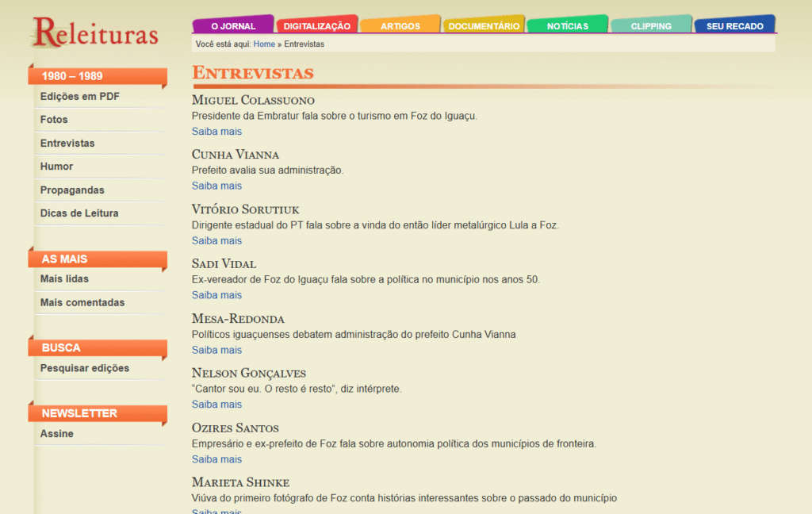Click Saiba mais under Miguel Colassuono
Viewport: 812px width, 514px height.
[216, 132]
